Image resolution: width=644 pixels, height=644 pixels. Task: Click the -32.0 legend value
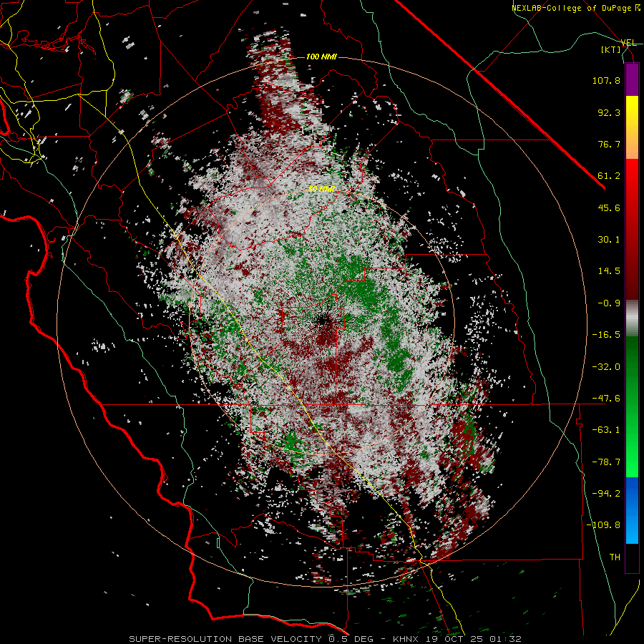click(x=606, y=367)
